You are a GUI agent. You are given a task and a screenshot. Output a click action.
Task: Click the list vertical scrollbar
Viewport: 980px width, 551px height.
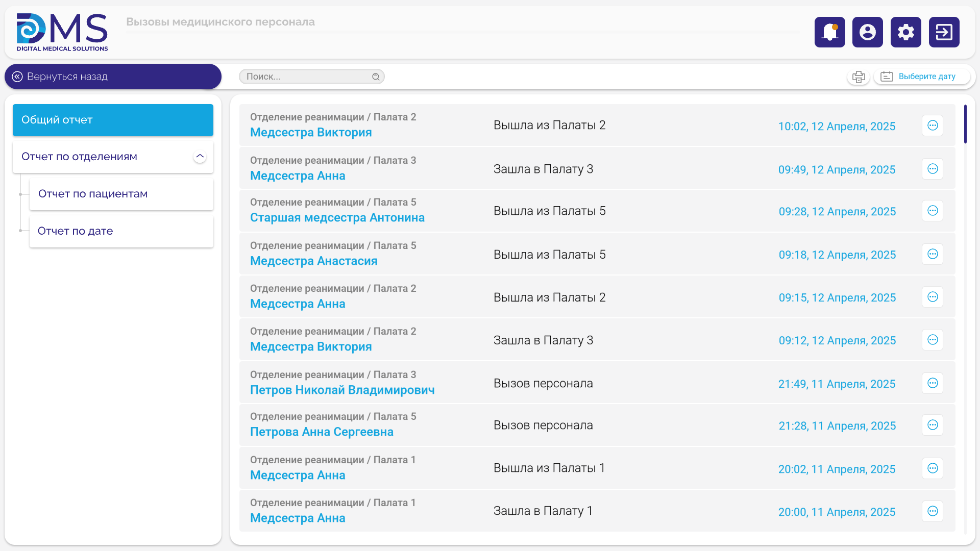click(x=965, y=124)
